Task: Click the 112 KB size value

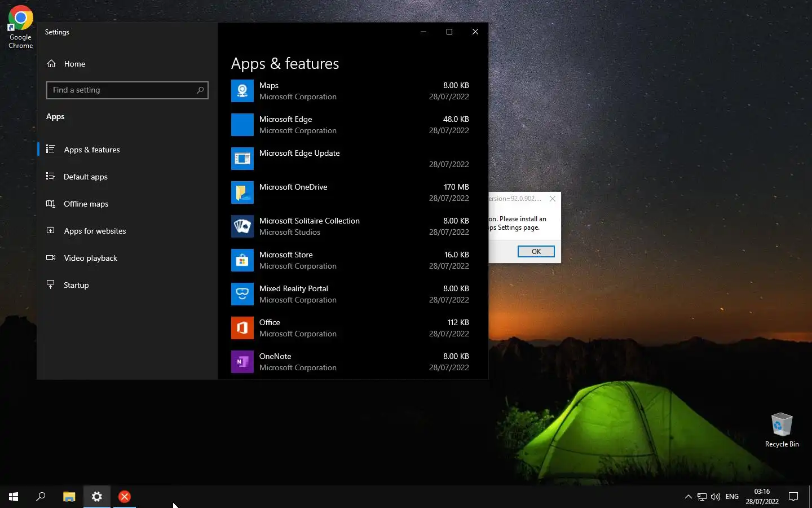Action: [458, 322]
